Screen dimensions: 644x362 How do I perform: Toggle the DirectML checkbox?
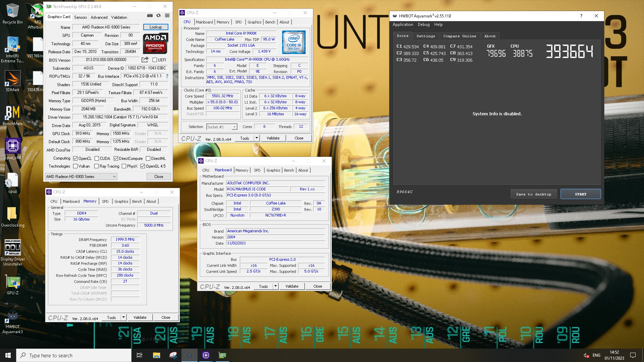[x=148, y=159]
